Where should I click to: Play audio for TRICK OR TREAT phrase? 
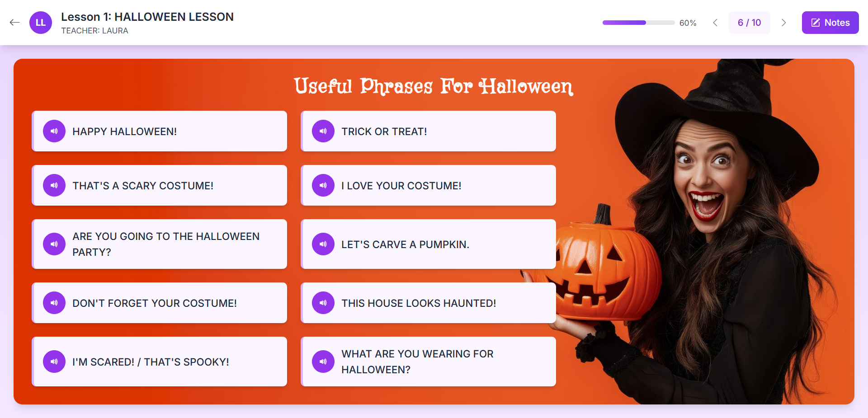(323, 131)
